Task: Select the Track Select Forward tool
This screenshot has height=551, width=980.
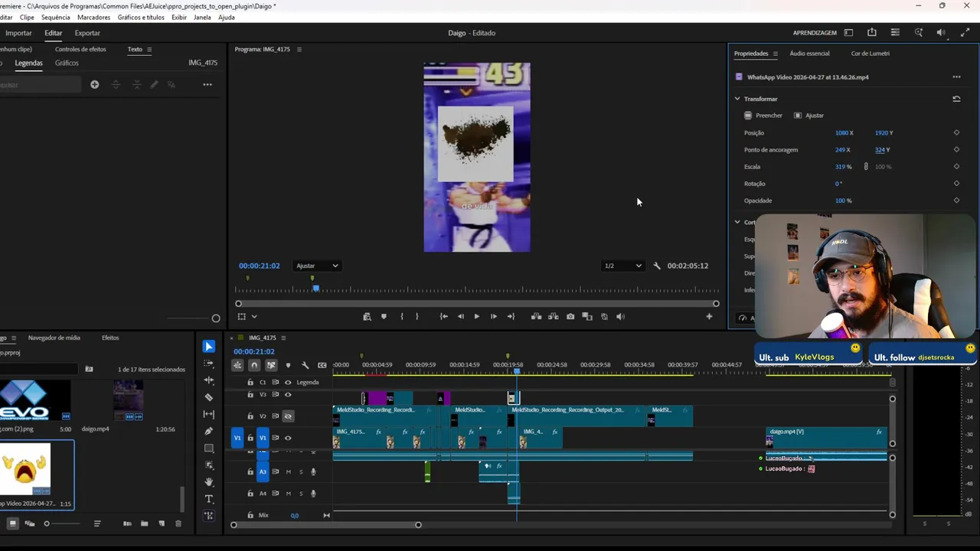Action: [x=209, y=364]
